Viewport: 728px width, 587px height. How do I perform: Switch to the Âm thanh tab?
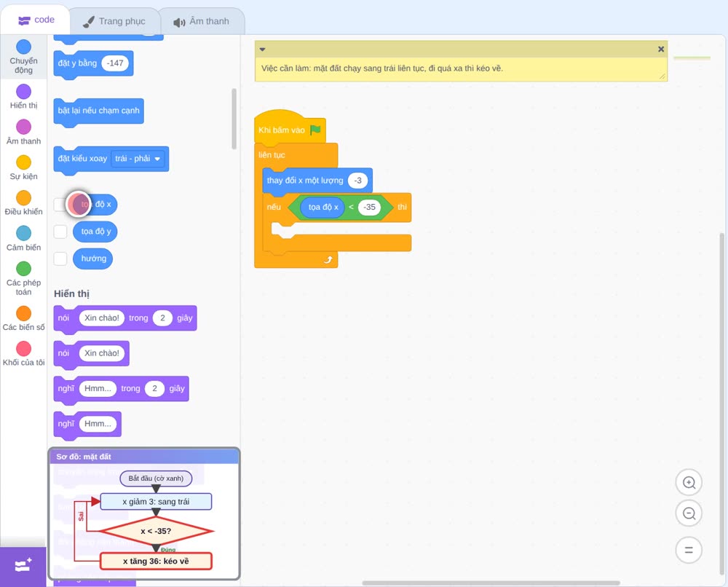click(x=202, y=21)
